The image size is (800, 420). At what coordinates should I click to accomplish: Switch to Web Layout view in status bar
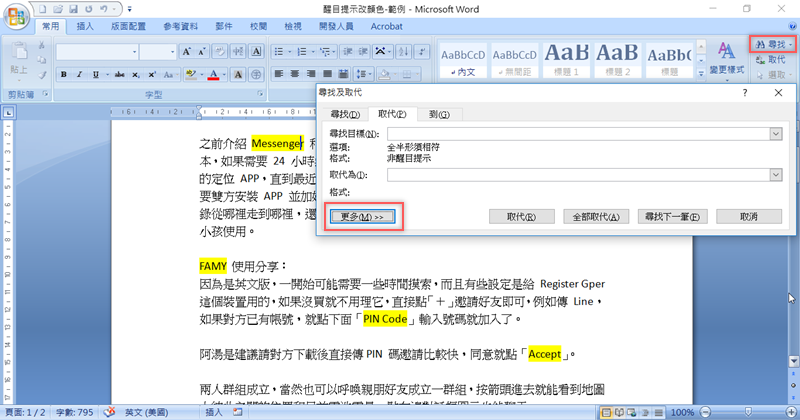point(632,412)
